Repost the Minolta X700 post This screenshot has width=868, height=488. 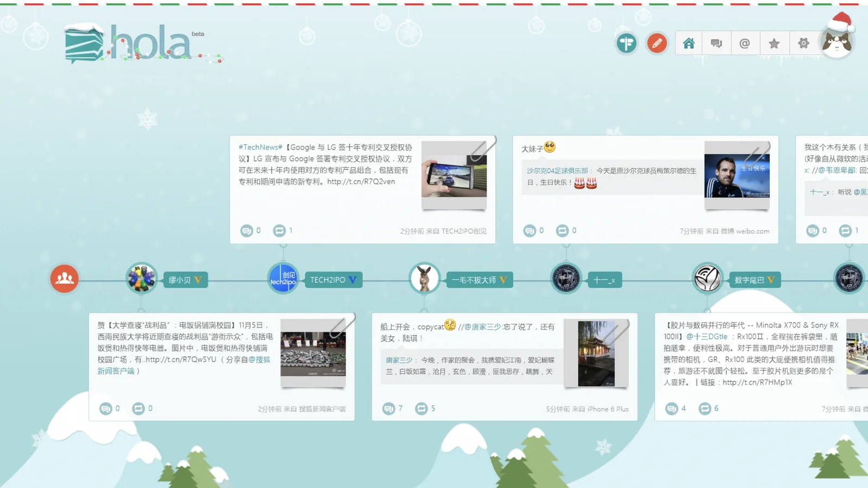pyautogui.click(x=705, y=409)
